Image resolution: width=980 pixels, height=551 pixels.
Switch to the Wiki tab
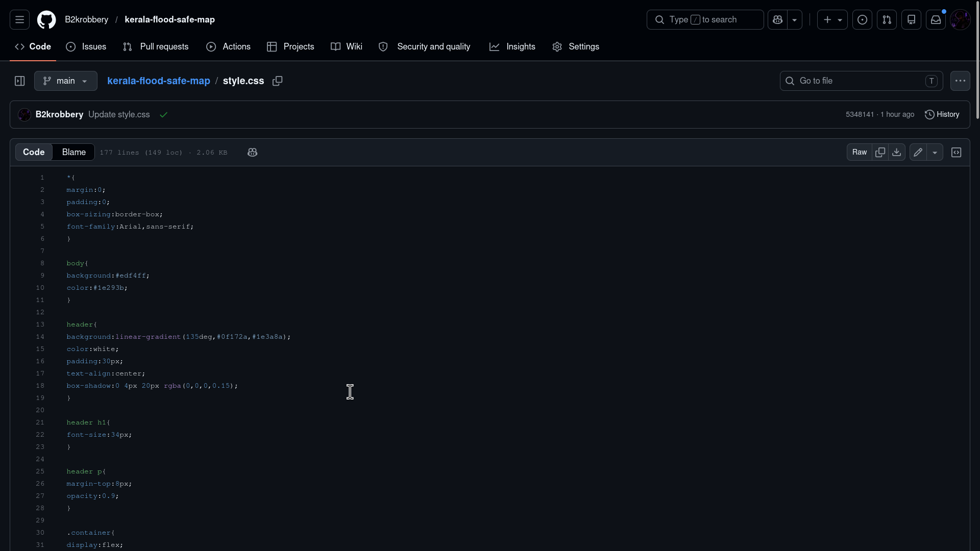[x=347, y=46]
